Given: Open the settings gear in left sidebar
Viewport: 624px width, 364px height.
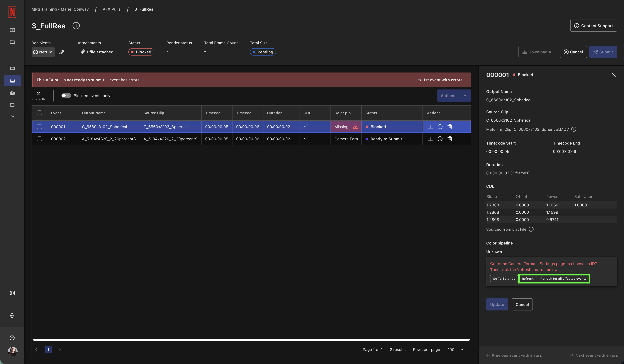Looking at the screenshot, I should [12, 315].
